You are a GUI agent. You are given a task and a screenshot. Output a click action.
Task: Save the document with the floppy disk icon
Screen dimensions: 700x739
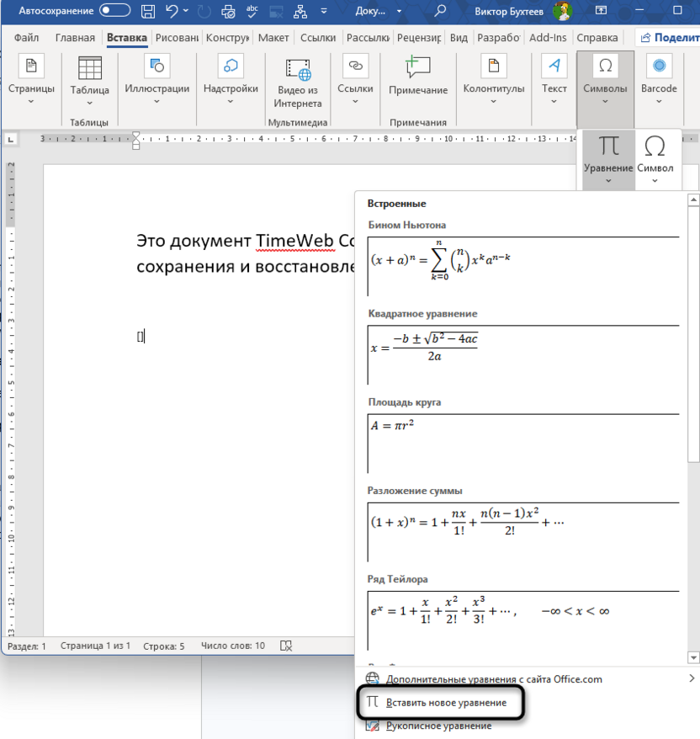(x=148, y=11)
